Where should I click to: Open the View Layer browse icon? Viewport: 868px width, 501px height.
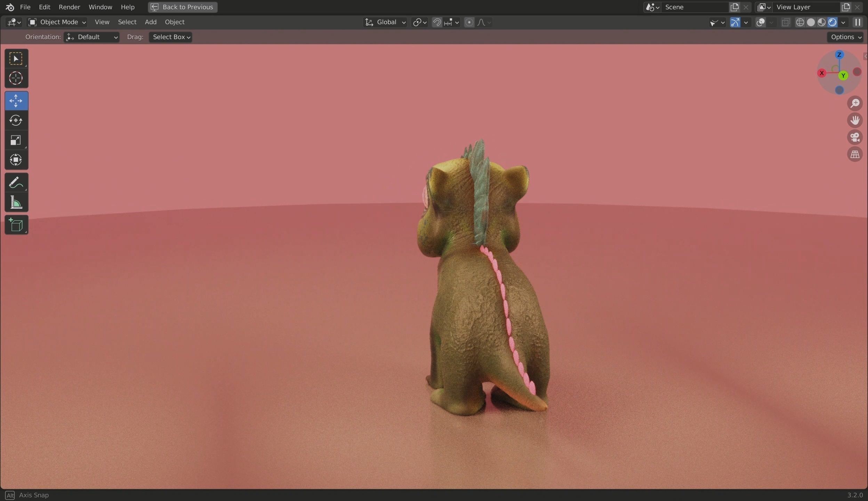(764, 7)
